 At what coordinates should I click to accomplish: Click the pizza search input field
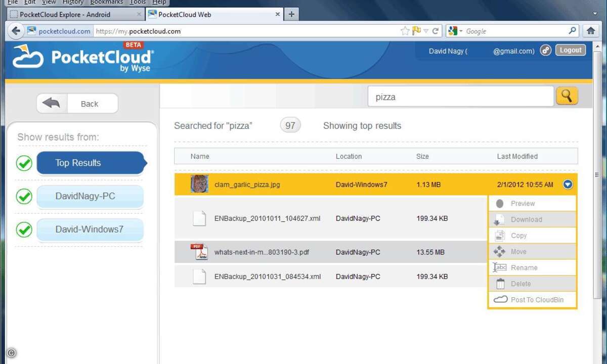click(461, 97)
